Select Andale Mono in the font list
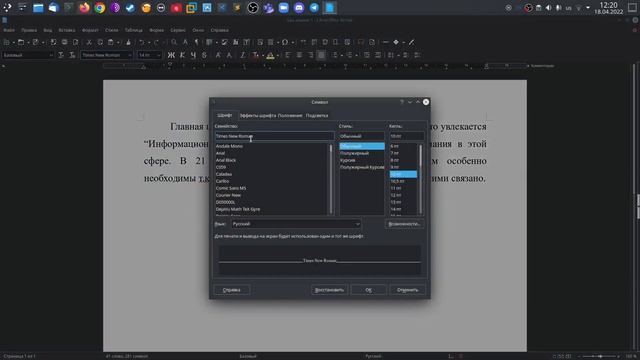Image resolution: width=640 pixels, height=360 pixels. (x=271, y=146)
